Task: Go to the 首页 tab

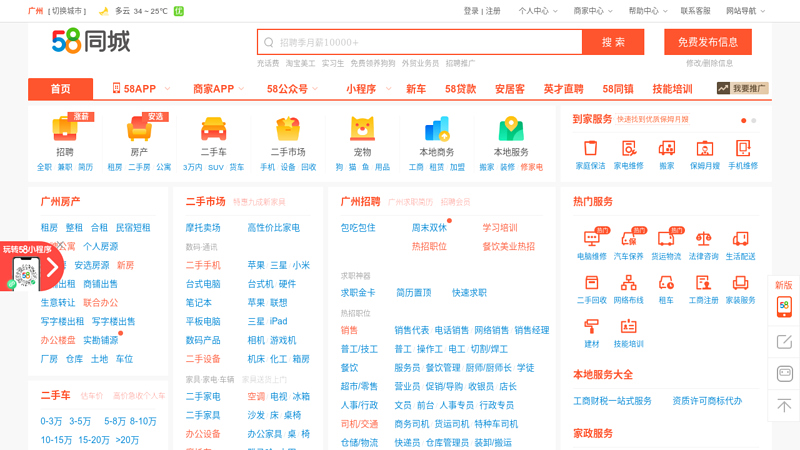Action: click(x=60, y=89)
